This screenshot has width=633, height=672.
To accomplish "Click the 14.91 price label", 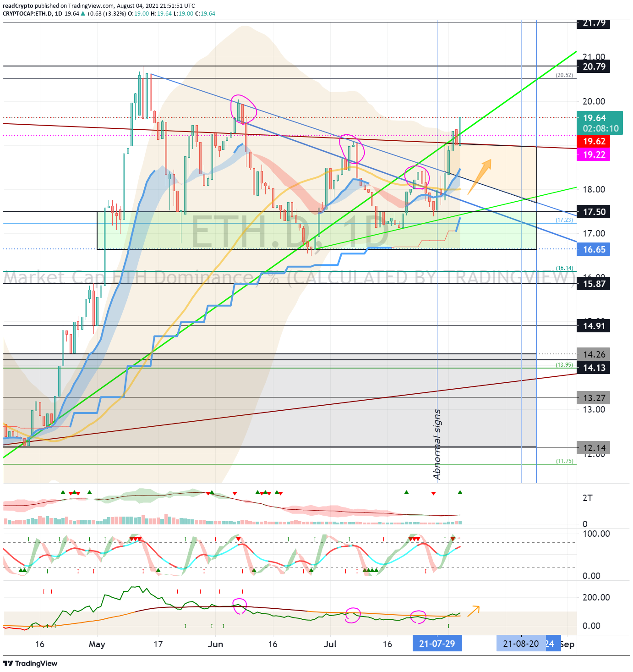I will click(x=594, y=326).
